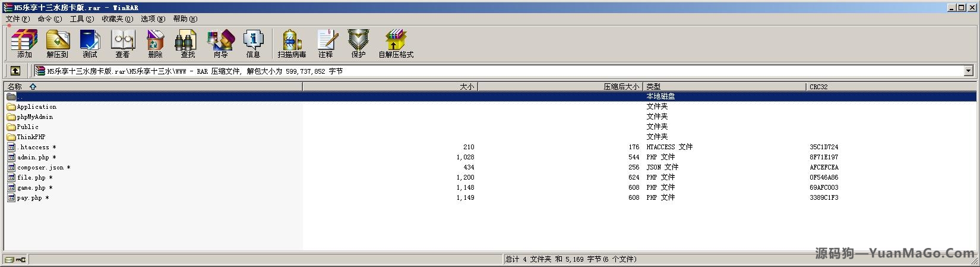
Task: Click CRC32 value 35C1D724
Action: pyautogui.click(x=824, y=147)
